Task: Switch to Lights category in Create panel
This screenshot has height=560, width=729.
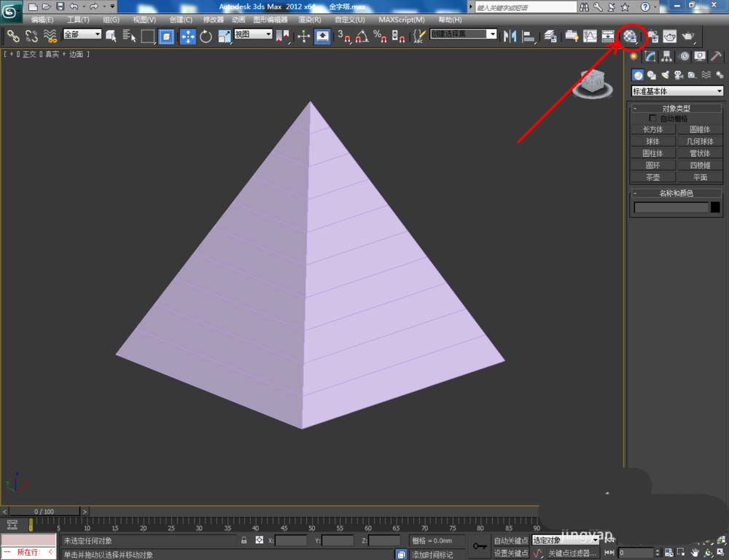Action: coord(665,74)
